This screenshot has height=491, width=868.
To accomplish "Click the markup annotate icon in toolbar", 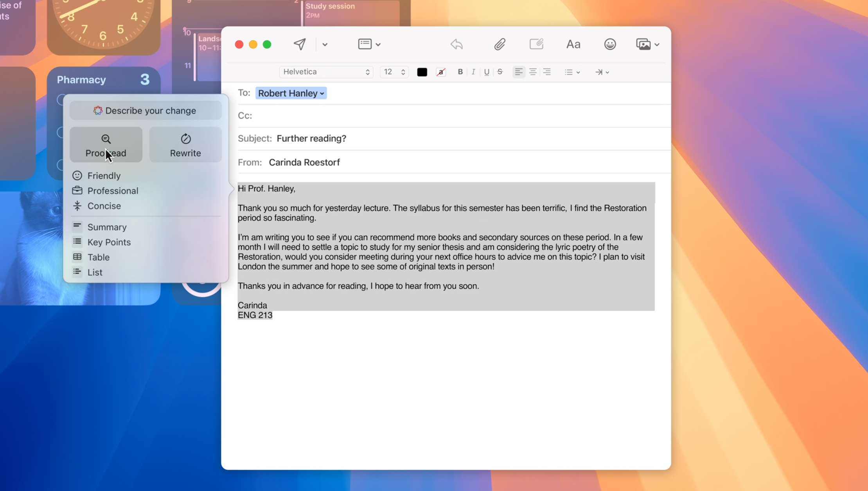I will tap(536, 44).
